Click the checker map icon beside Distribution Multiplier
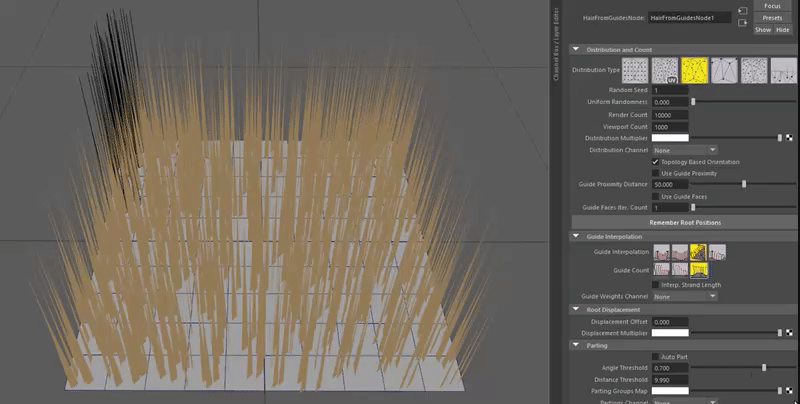 tap(790, 137)
